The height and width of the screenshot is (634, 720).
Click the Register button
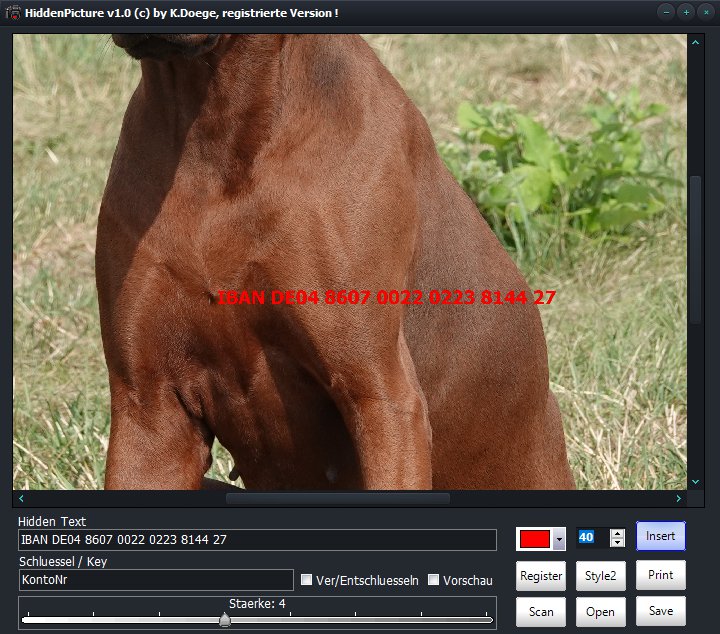[x=541, y=576]
